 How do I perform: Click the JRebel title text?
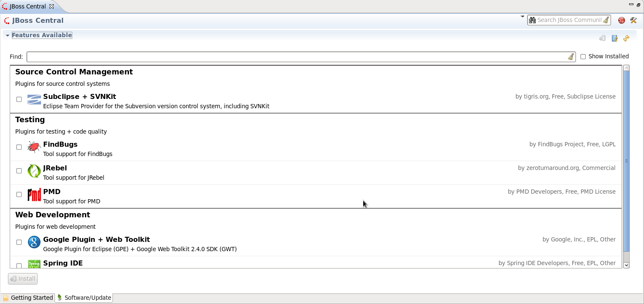pos(55,168)
